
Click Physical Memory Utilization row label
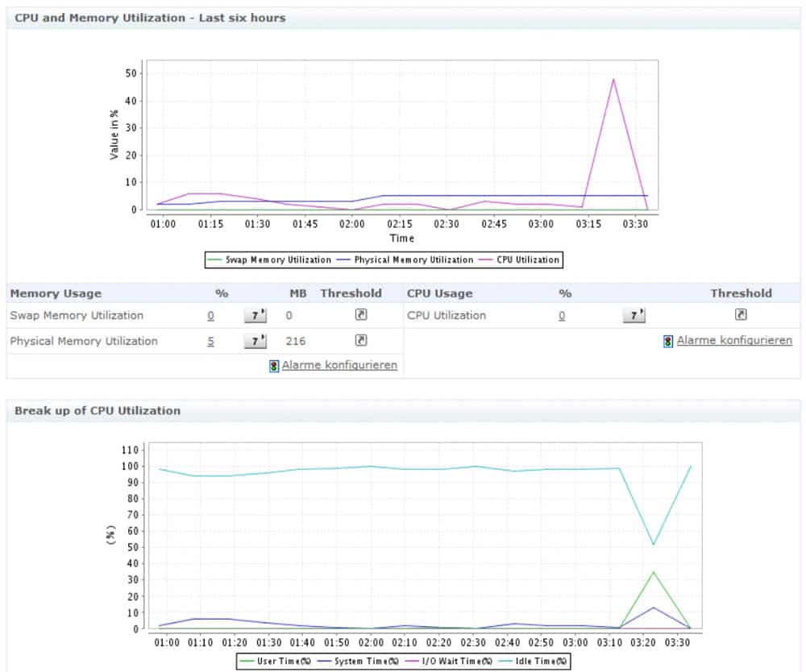pos(84,341)
